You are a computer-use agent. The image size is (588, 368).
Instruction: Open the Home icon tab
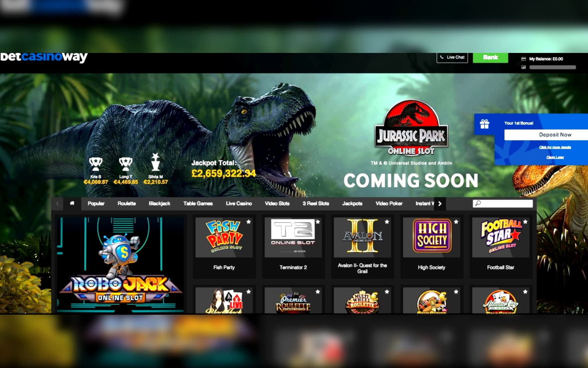pos(72,203)
